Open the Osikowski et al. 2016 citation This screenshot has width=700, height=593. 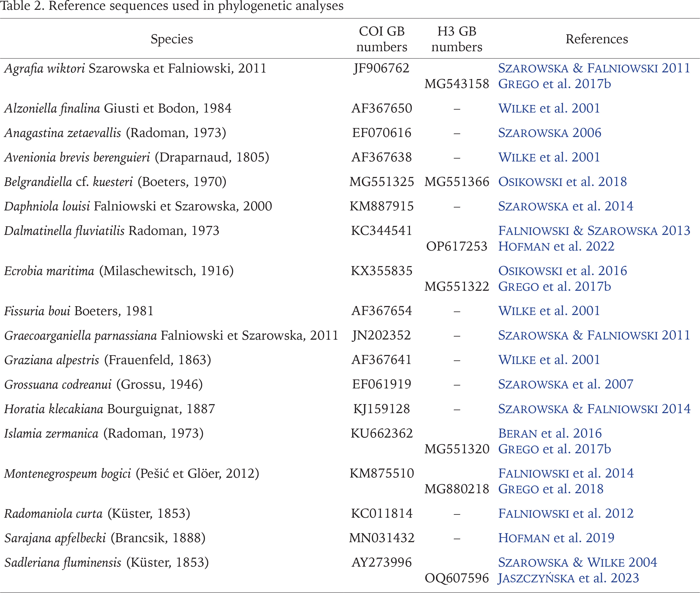click(562, 271)
